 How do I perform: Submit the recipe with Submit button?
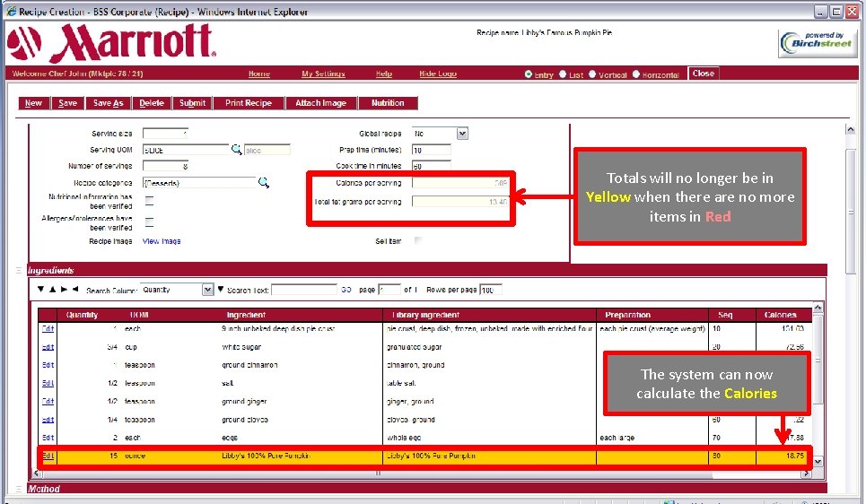(192, 103)
